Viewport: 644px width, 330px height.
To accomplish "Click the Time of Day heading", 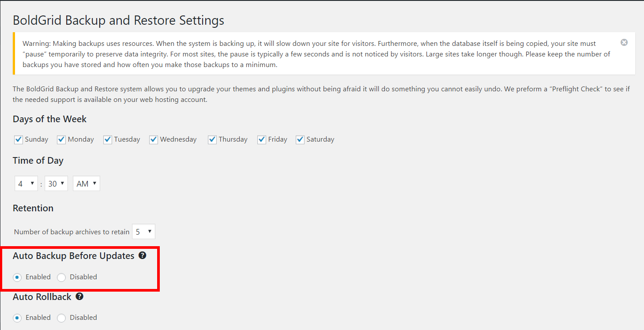I will point(38,161).
